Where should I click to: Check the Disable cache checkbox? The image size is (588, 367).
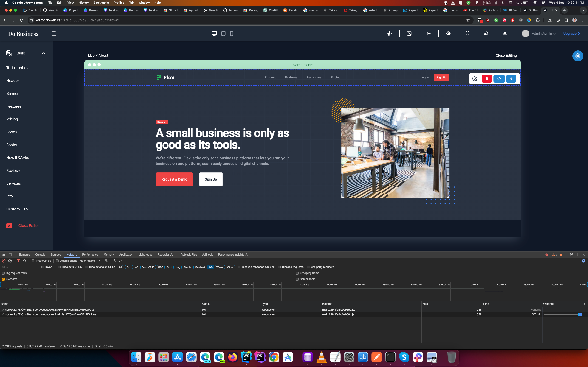tap(57, 261)
